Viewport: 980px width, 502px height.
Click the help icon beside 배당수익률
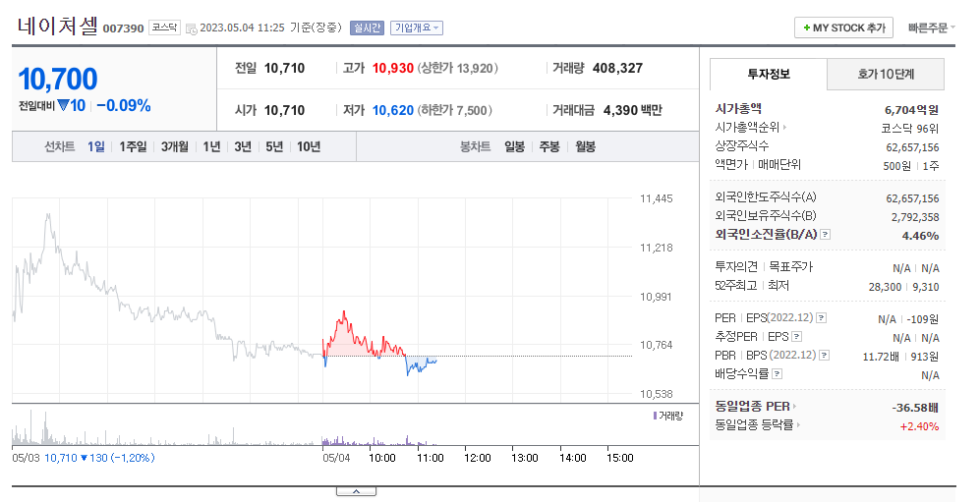777,374
